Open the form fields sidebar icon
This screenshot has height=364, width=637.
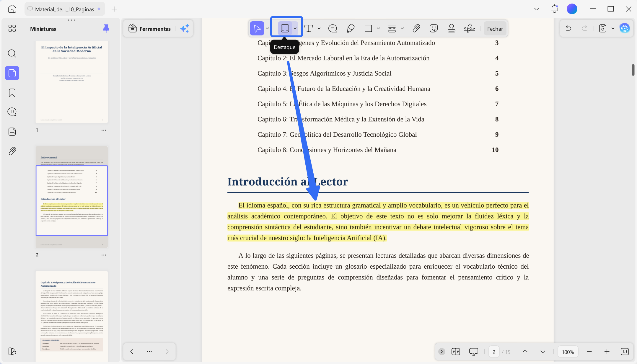[x=12, y=132]
